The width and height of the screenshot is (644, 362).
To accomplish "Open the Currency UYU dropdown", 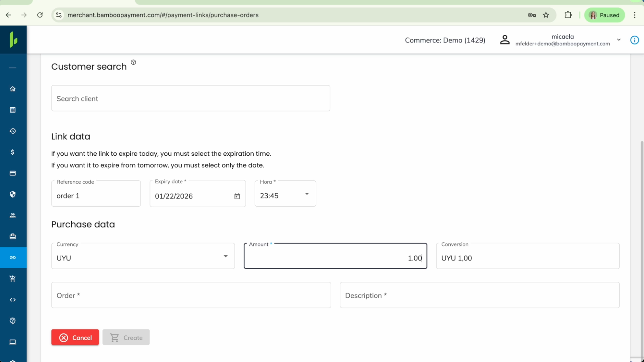I will pyautogui.click(x=143, y=256).
